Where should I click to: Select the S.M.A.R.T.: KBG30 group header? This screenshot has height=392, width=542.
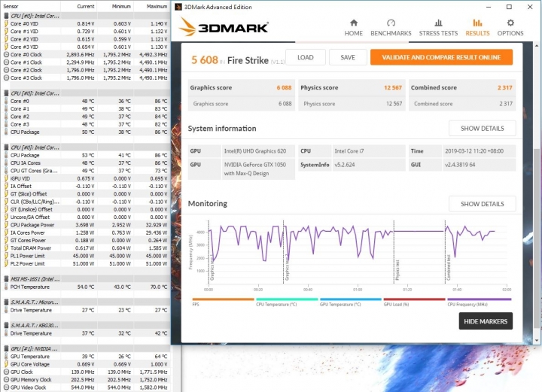pos(85,325)
